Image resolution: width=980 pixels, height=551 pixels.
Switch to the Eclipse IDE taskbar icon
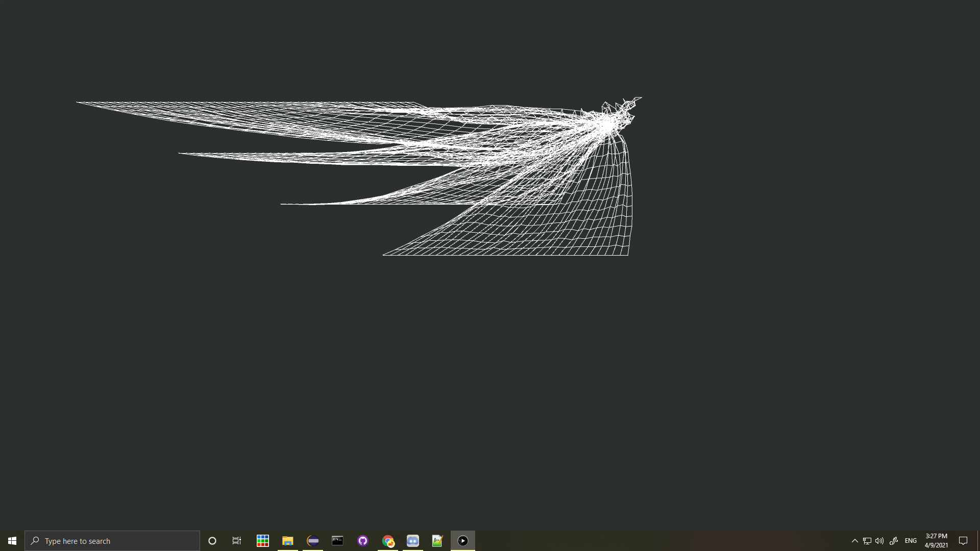(313, 541)
